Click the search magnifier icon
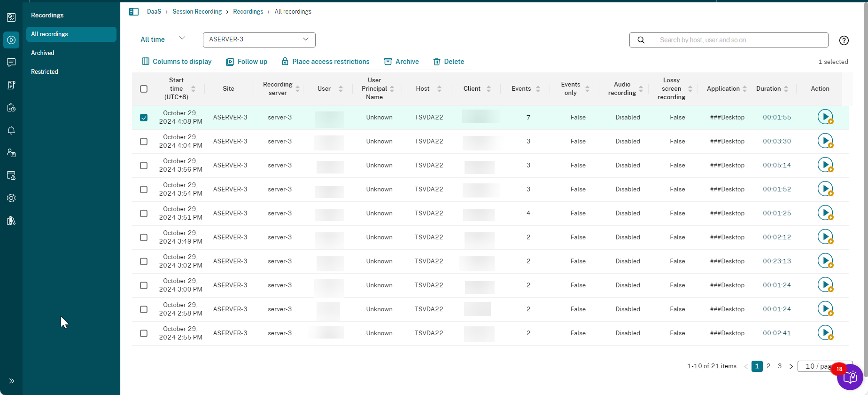This screenshot has height=395, width=868. click(x=641, y=40)
